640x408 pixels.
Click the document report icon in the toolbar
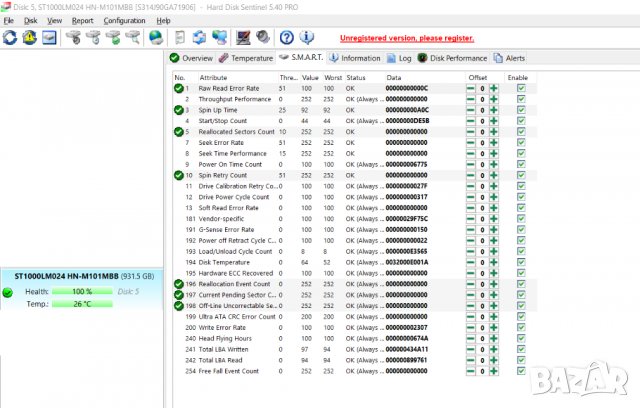click(179, 38)
